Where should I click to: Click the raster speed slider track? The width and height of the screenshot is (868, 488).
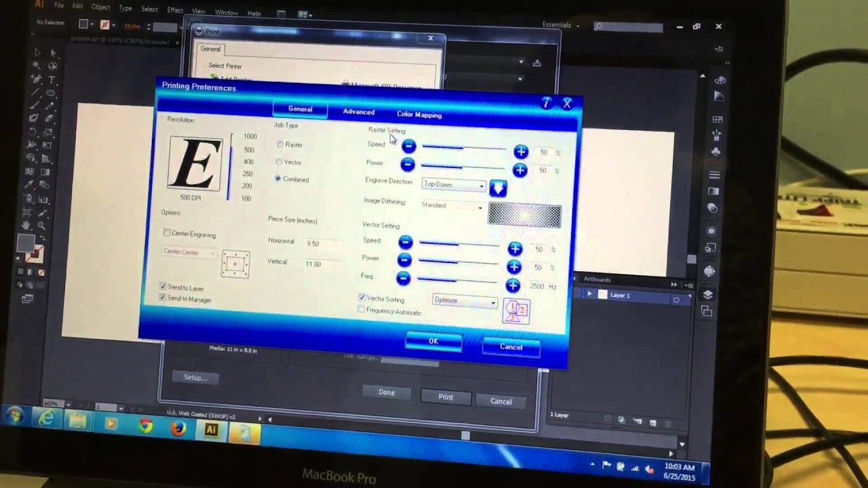464,148
